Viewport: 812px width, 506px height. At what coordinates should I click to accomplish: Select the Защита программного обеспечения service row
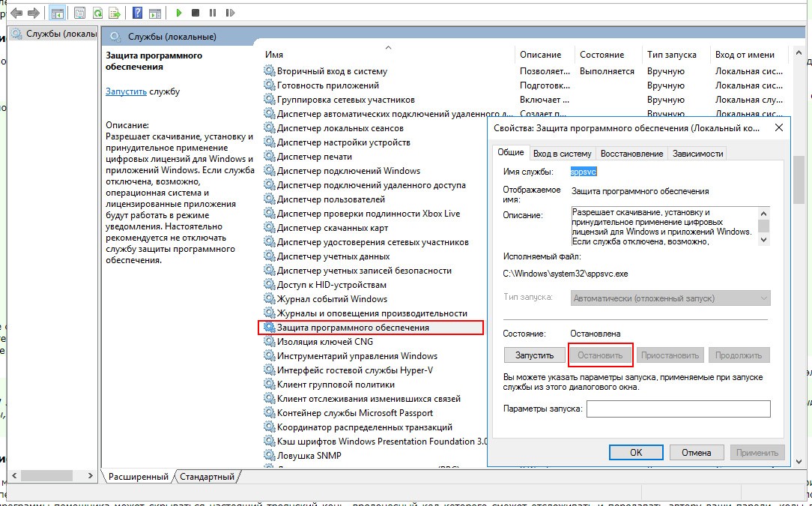tap(371, 328)
